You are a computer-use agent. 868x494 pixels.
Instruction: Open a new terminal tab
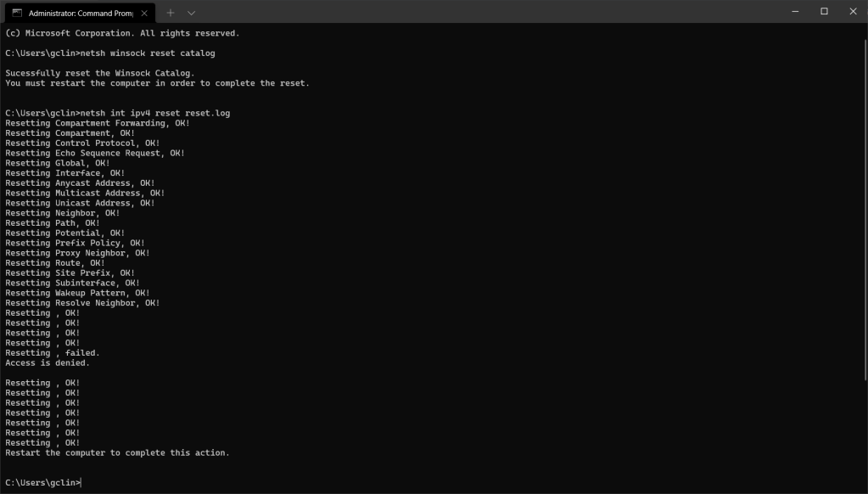click(170, 13)
